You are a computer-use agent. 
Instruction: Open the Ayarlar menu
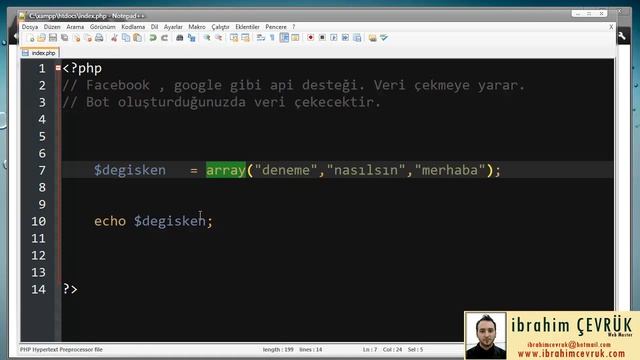[173, 27]
